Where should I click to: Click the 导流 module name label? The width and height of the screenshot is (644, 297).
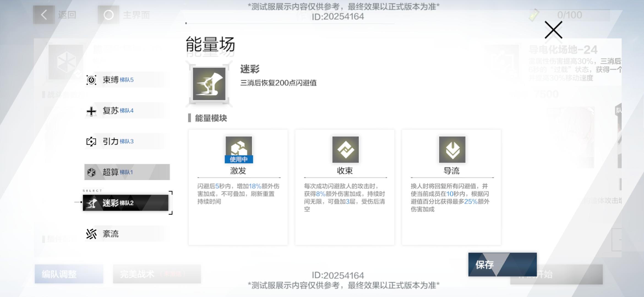452,171
